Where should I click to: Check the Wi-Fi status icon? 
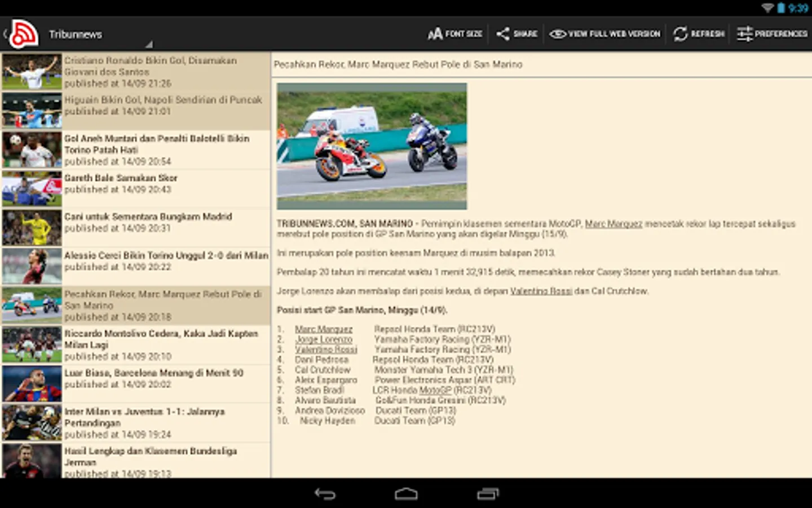(767, 8)
